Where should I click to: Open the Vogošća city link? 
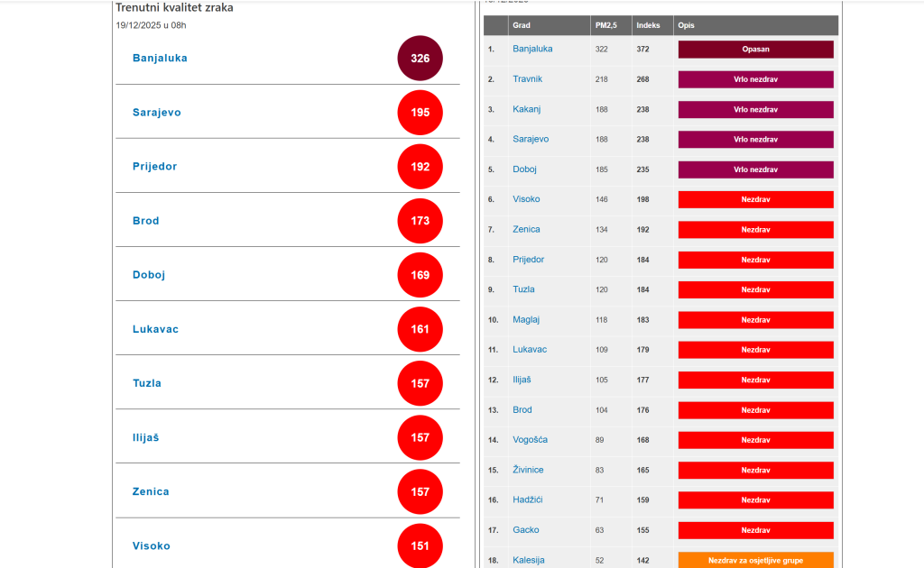(x=530, y=440)
